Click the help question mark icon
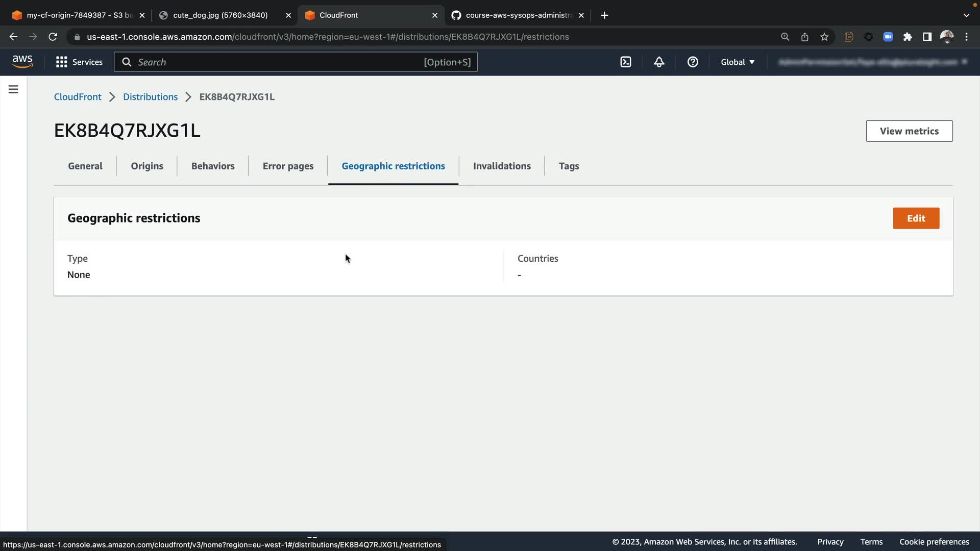This screenshot has height=551, width=980. [693, 62]
